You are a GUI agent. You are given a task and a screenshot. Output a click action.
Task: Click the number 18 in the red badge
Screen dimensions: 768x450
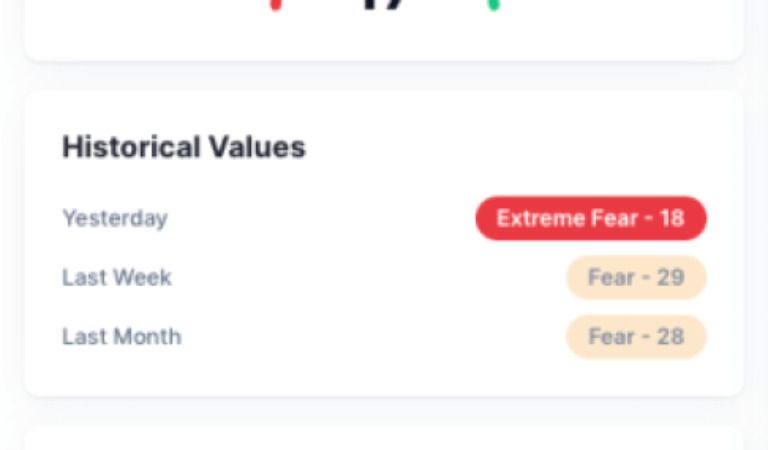[x=671, y=218]
